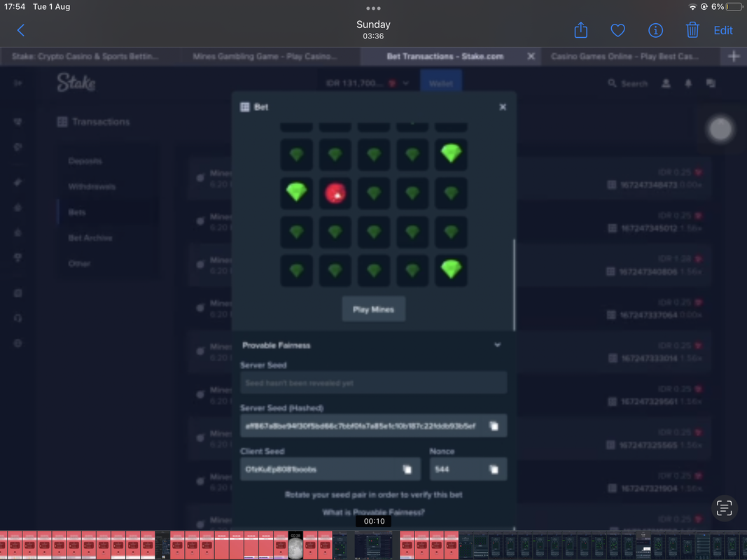Go back using the Photos back chevron
Viewport: 747px width, 560px height.
pos(20,31)
